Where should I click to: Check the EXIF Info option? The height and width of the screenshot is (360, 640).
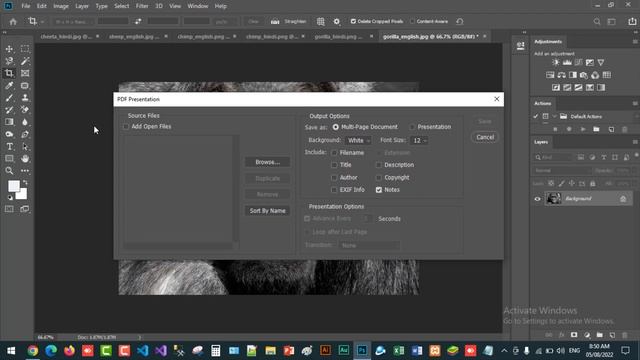pyautogui.click(x=334, y=190)
